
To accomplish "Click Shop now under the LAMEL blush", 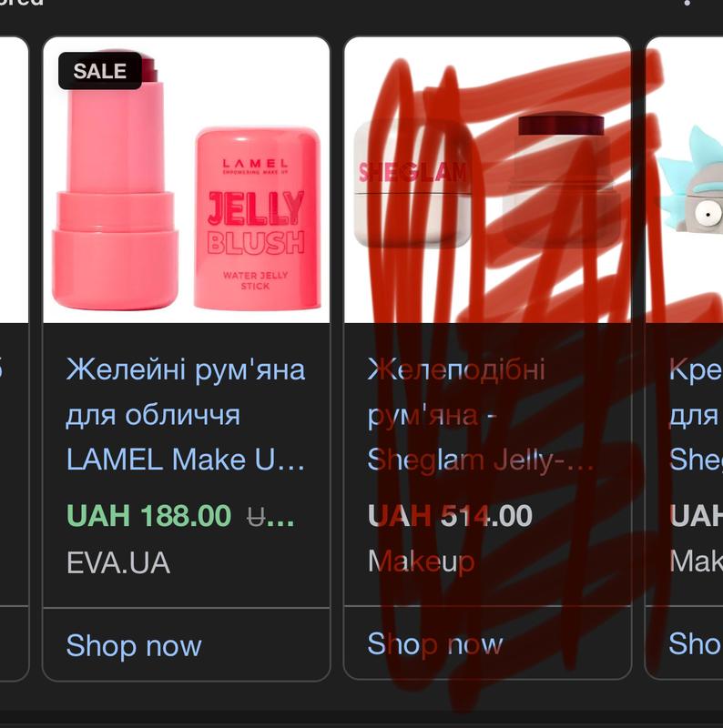I will (x=134, y=645).
